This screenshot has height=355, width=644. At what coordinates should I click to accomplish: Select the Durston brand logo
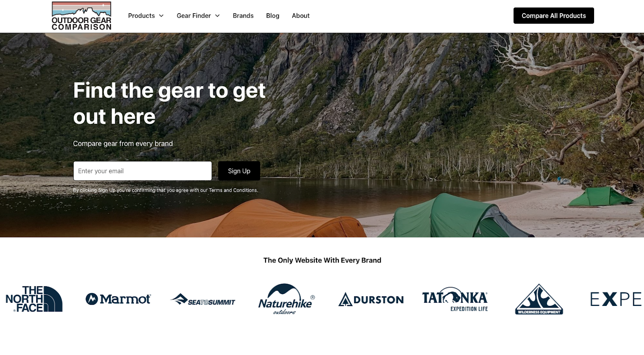pyautogui.click(x=371, y=300)
